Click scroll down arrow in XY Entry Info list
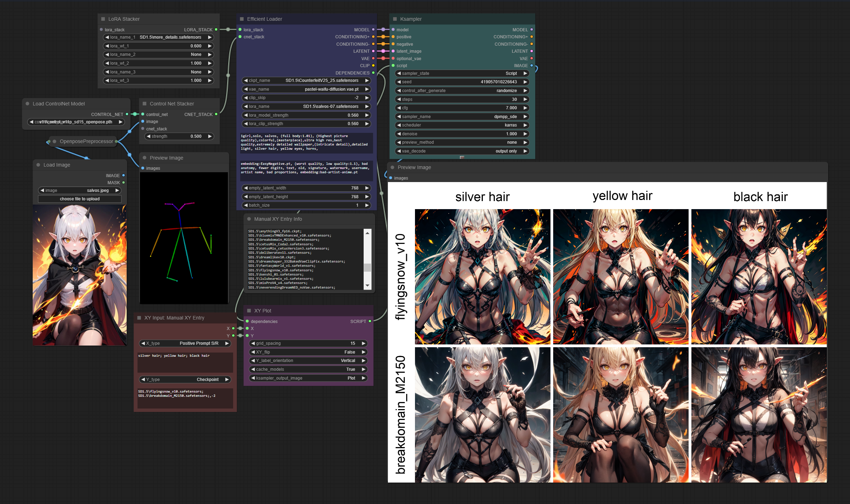Image resolution: width=850 pixels, height=504 pixels. coord(368,286)
